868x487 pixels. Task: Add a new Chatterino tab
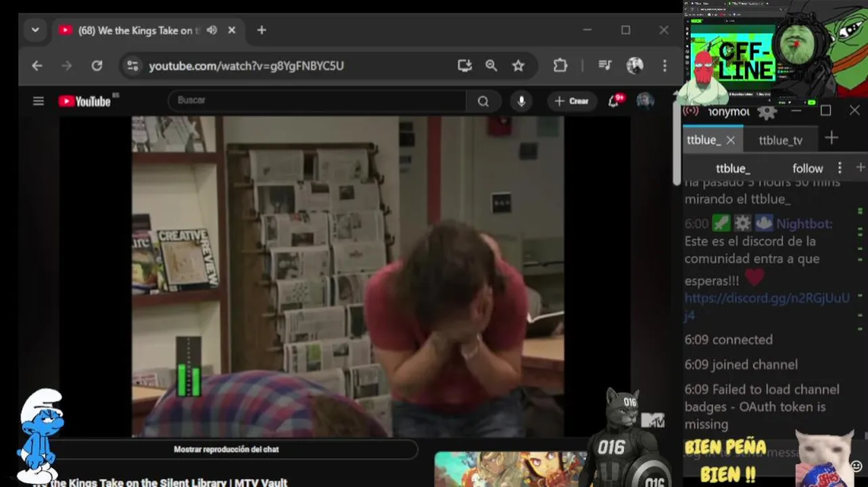[831, 138]
